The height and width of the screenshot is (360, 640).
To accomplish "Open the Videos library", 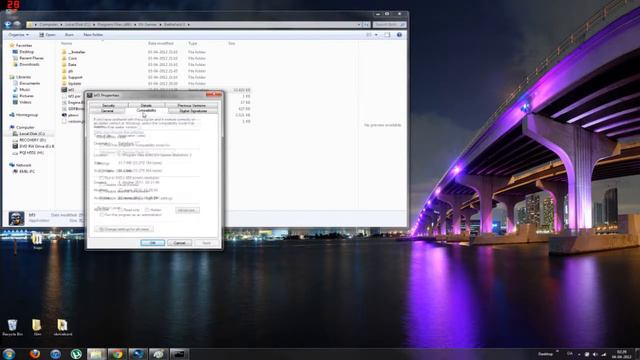I will [x=25, y=102].
